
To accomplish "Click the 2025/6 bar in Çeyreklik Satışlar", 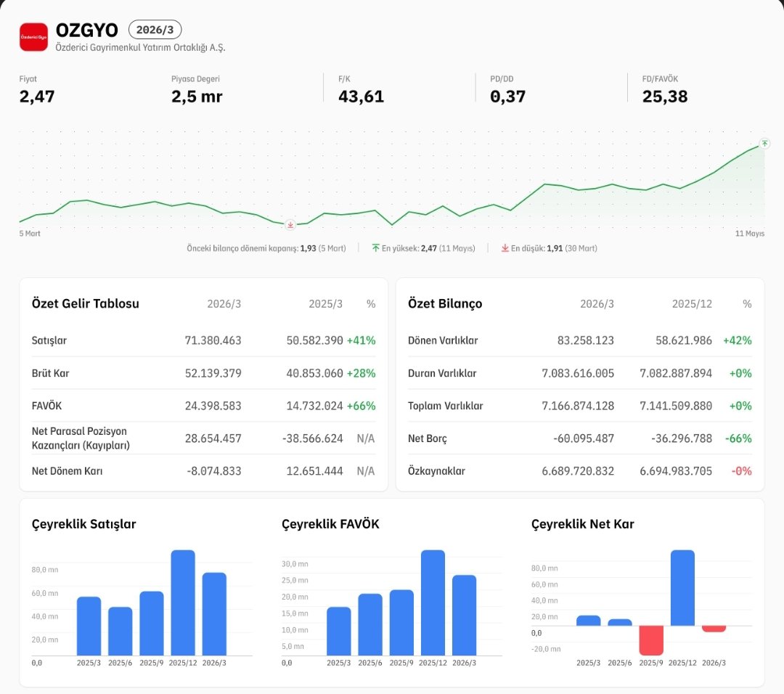I will click(x=121, y=631).
